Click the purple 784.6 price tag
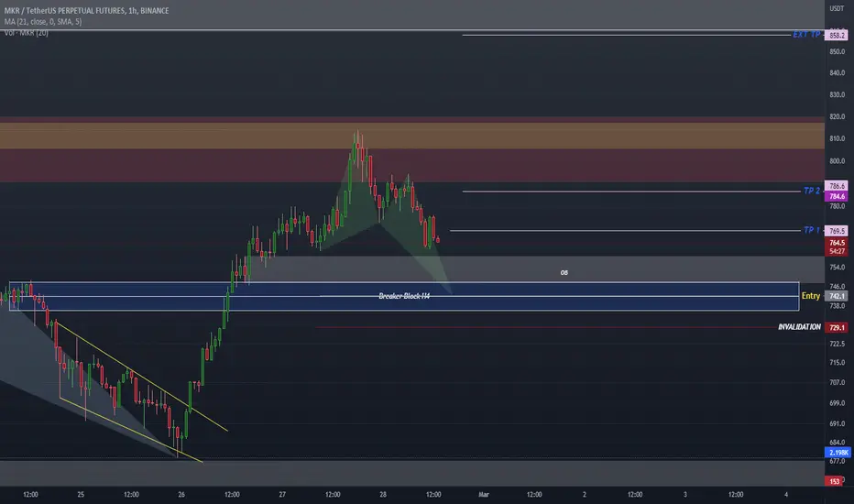This screenshot has height=504, width=854. (838, 196)
